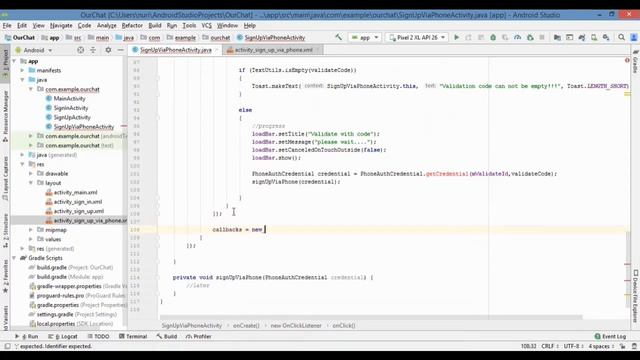Open the Logcat tool window
Screen dimensions: 640x360
(63, 336)
